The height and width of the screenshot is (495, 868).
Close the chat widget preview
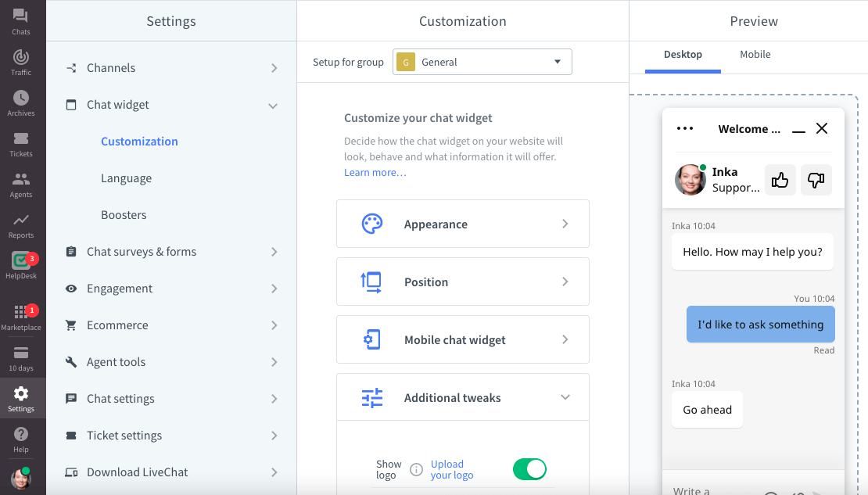(x=822, y=128)
